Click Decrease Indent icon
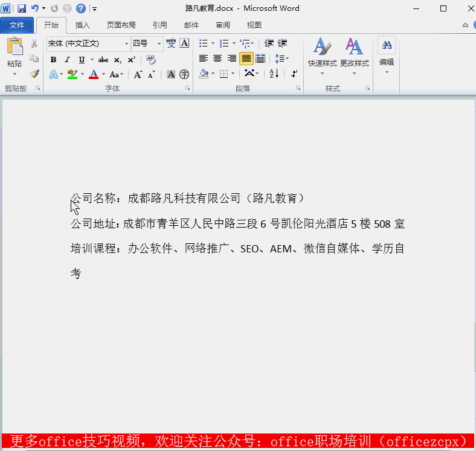This screenshot has width=476, height=451. pos(269,43)
